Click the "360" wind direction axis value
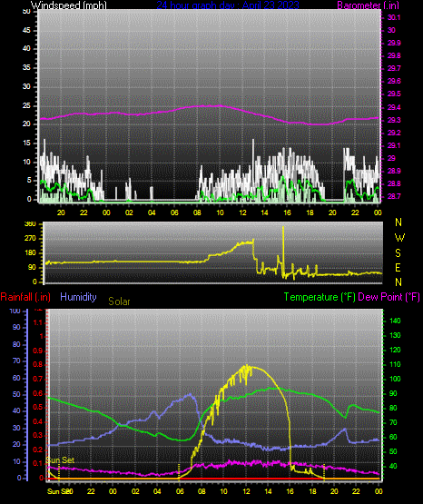This screenshot has width=423, height=504. [x=30, y=224]
